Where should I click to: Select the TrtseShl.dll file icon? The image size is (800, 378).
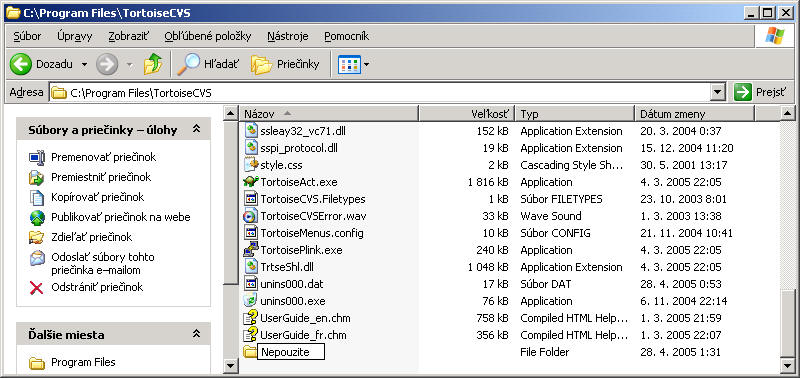[x=251, y=267]
